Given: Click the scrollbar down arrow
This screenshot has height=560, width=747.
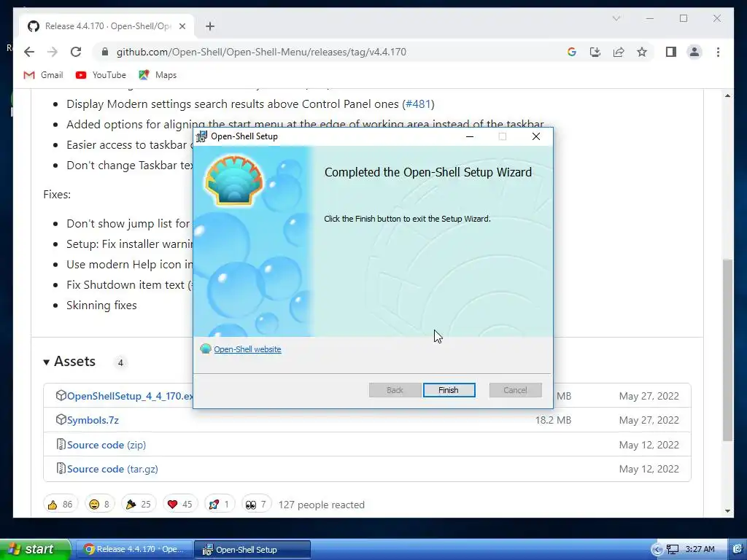Looking at the screenshot, I should [727, 511].
